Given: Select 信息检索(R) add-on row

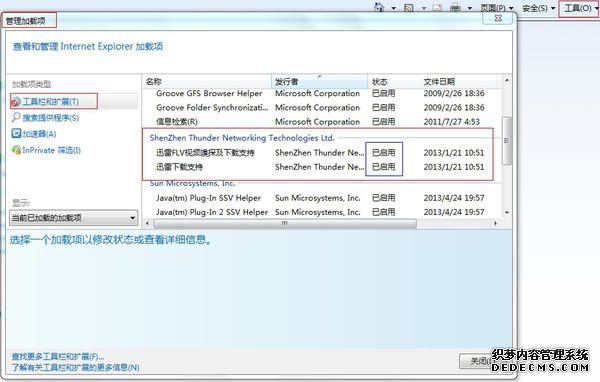Looking at the screenshot, I should [321, 122].
